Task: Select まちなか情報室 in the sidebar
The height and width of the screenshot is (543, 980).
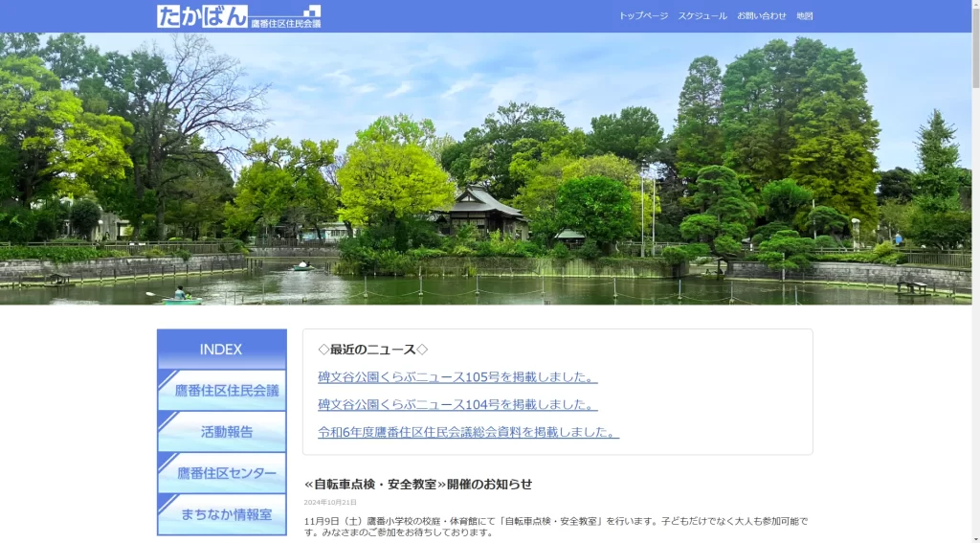Action: pos(222,514)
